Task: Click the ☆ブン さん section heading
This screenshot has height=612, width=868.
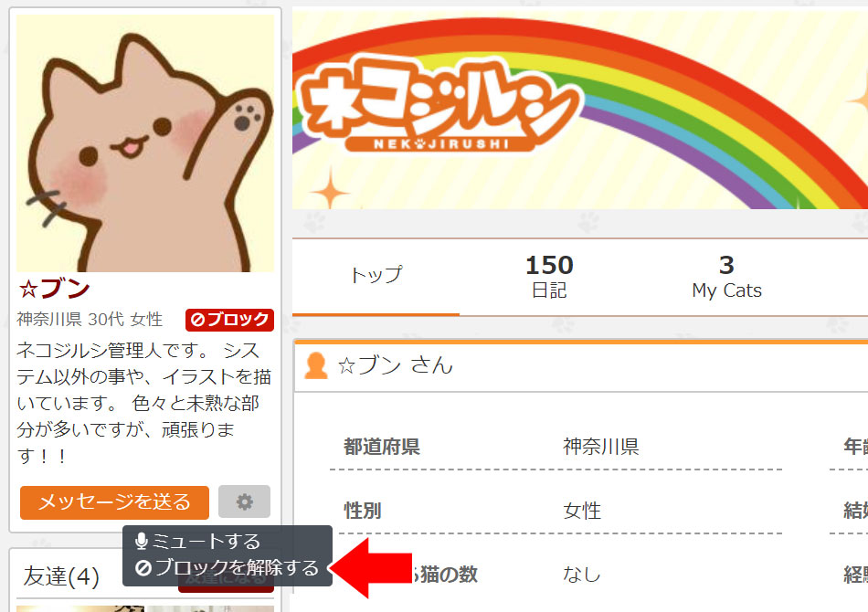Action: (396, 365)
